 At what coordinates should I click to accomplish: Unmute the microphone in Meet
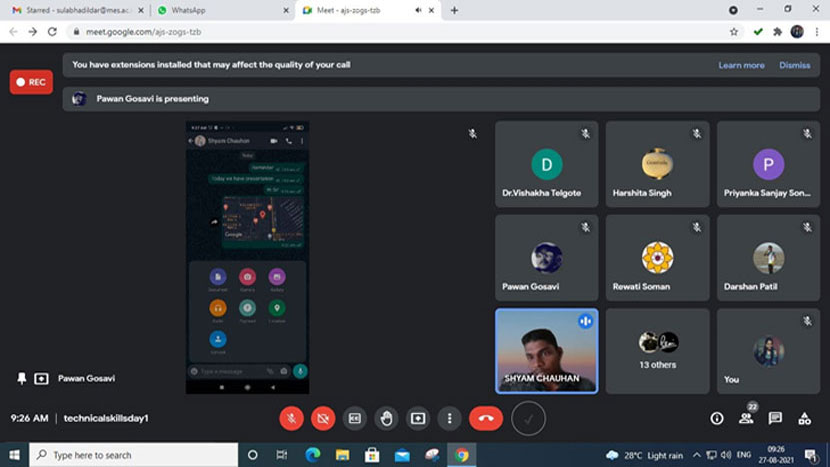[x=291, y=418]
